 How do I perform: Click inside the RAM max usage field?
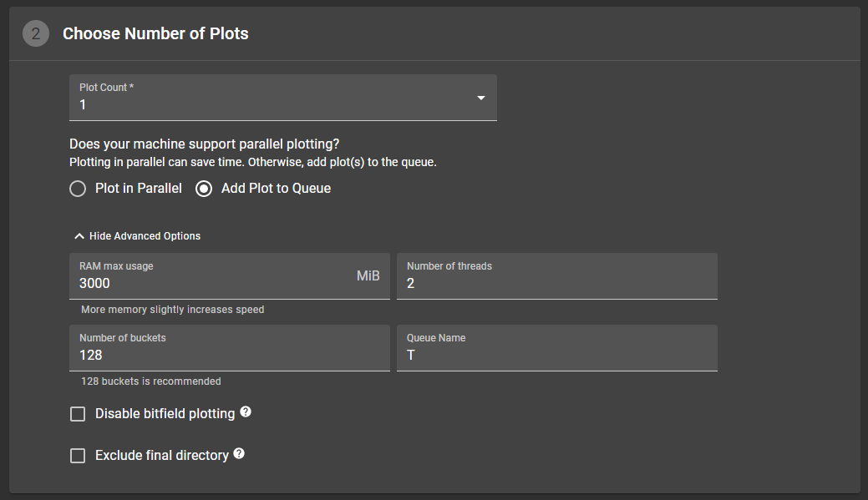pos(209,283)
